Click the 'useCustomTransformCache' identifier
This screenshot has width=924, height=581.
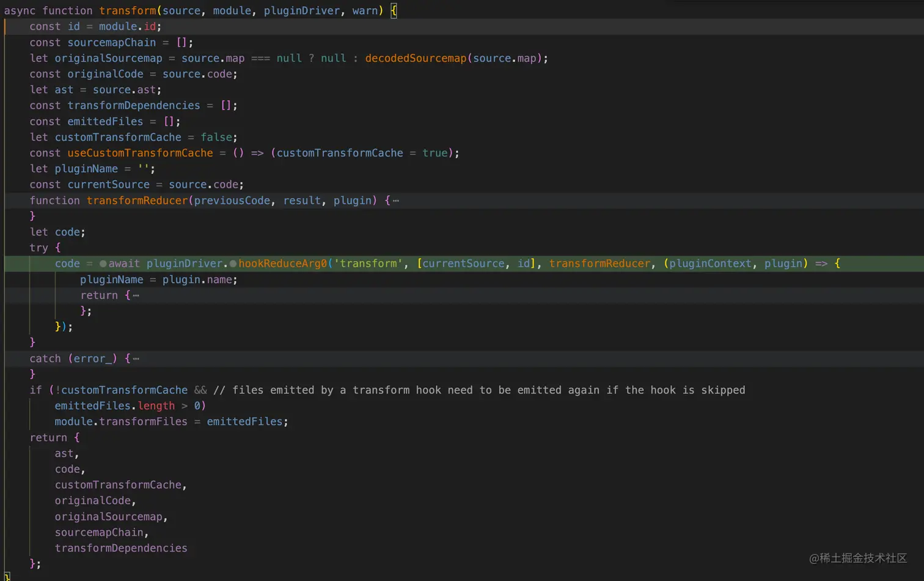[x=141, y=153]
